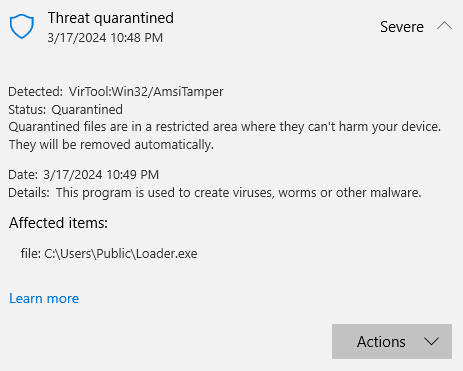Collapse threat details with the upward chevron

(x=444, y=26)
